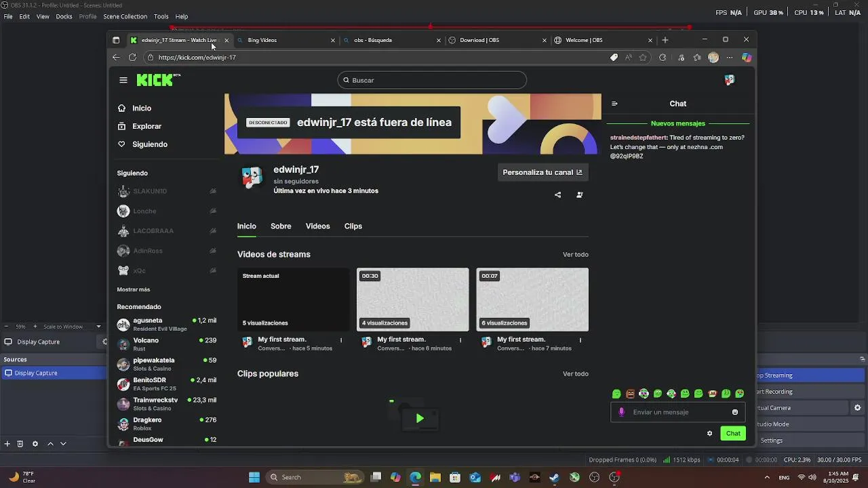Image resolution: width=868 pixels, height=488 pixels.
Task: Click Start Recording in OBS controls
Action: (x=810, y=392)
